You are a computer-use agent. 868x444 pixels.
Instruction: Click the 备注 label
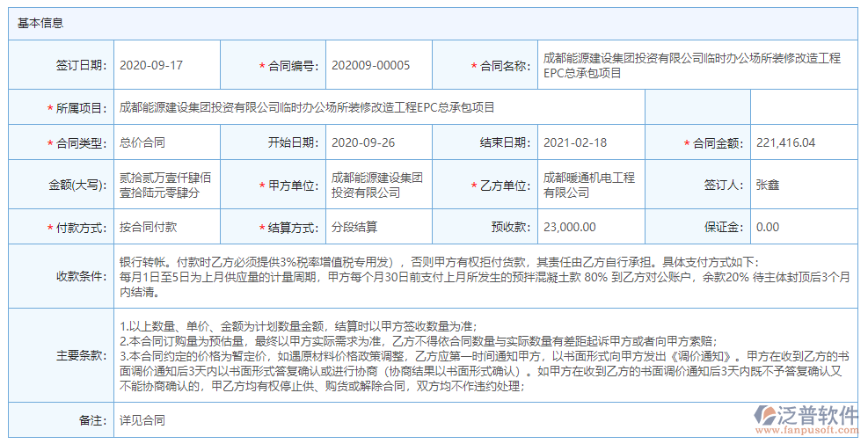(x=93, y=421)
